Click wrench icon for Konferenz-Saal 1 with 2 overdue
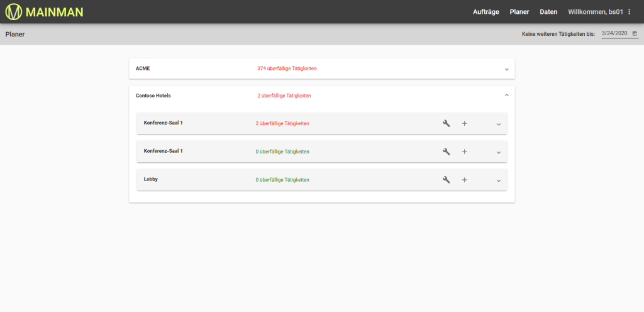 click(447, 123)
